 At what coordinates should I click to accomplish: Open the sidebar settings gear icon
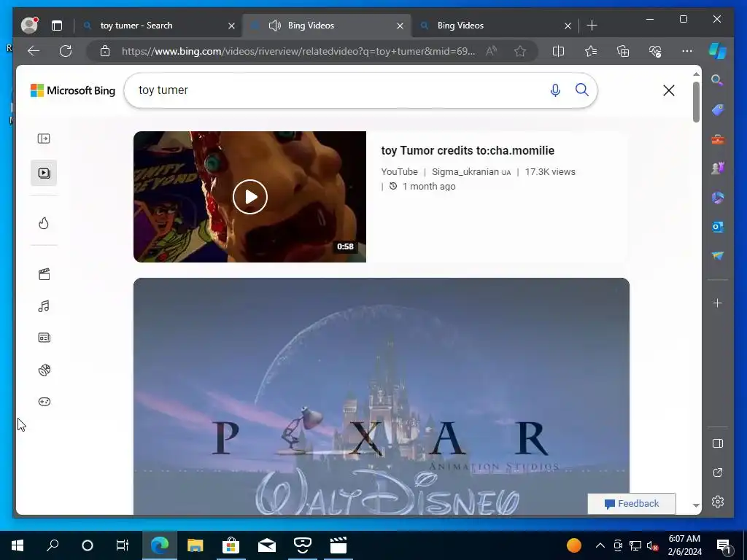point(718,502)
